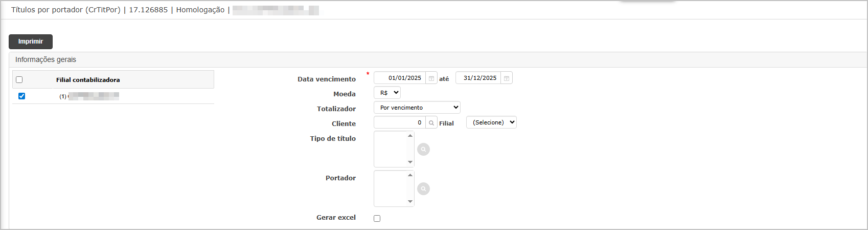868x230 pixels.
Task: Enable Gerar excel checkbox
Action: (x=377, y=218)
